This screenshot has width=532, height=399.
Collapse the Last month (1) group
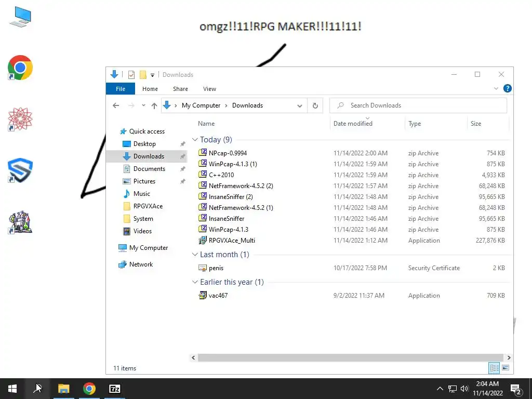coord(195,255)
